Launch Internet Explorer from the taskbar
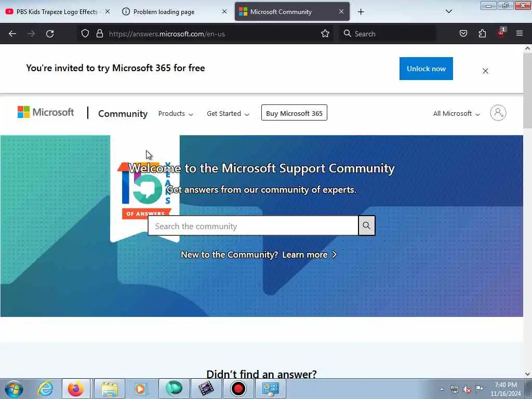Viewport: 532px width, 399px height. [x=45, y=389]
